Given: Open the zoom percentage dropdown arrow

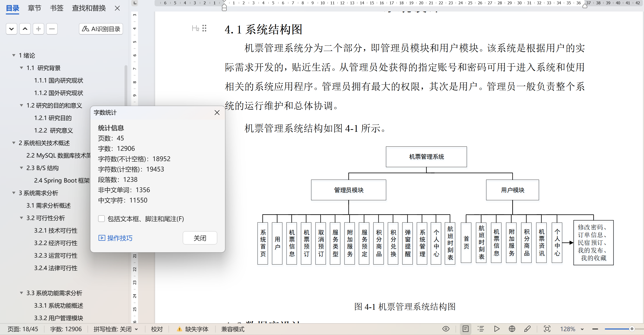Looking at the screenshot, I should coord(582,329).
